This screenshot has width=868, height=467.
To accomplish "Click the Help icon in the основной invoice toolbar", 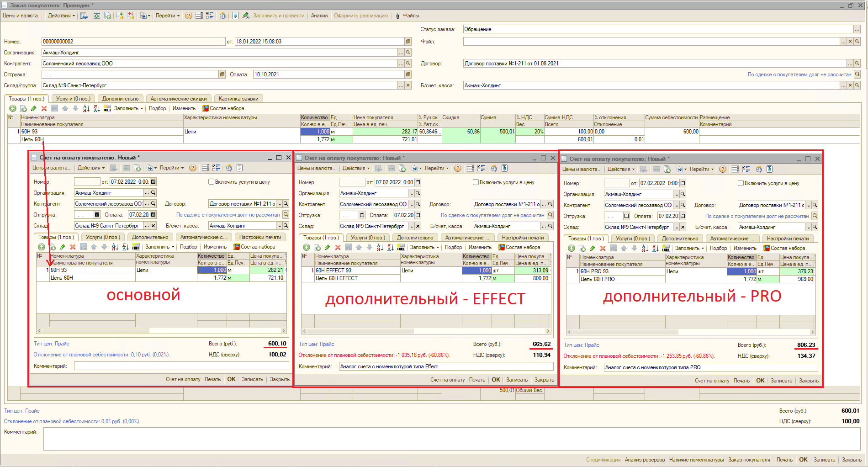I will coord(193,168).
